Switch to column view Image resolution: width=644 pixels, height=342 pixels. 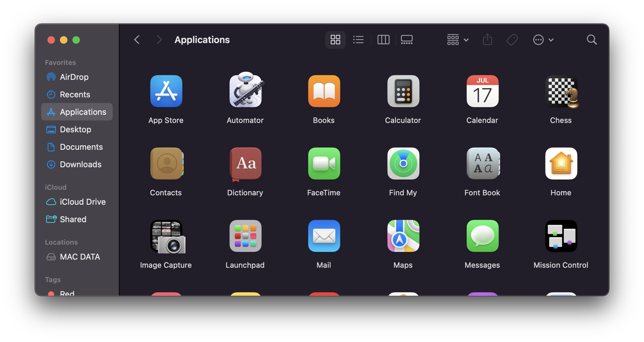click(383, 40)
